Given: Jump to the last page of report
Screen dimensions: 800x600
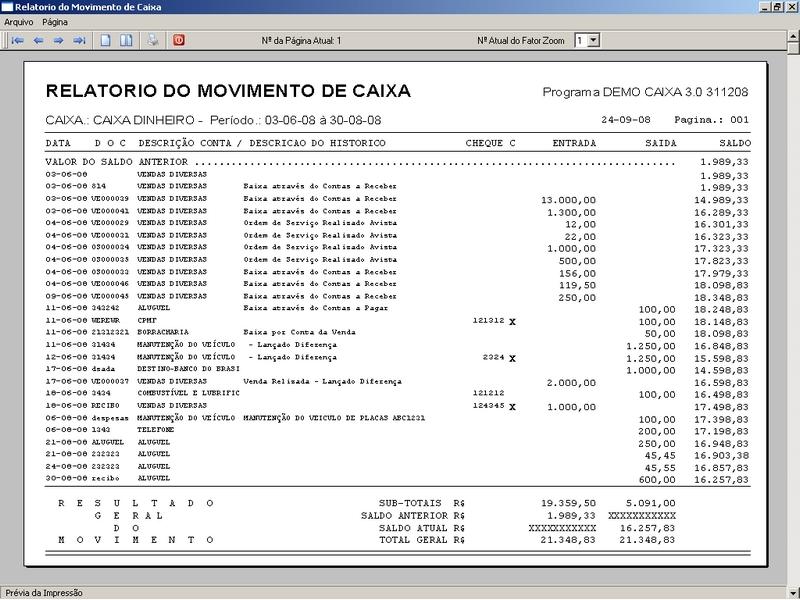Looking at the screenshot, I should pos(79,41).
